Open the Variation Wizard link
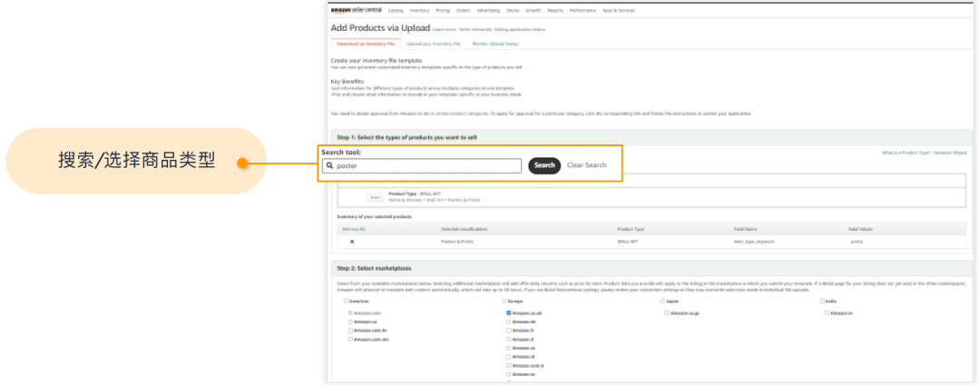Viewport: 980px width, 386px height. point(949,153)
